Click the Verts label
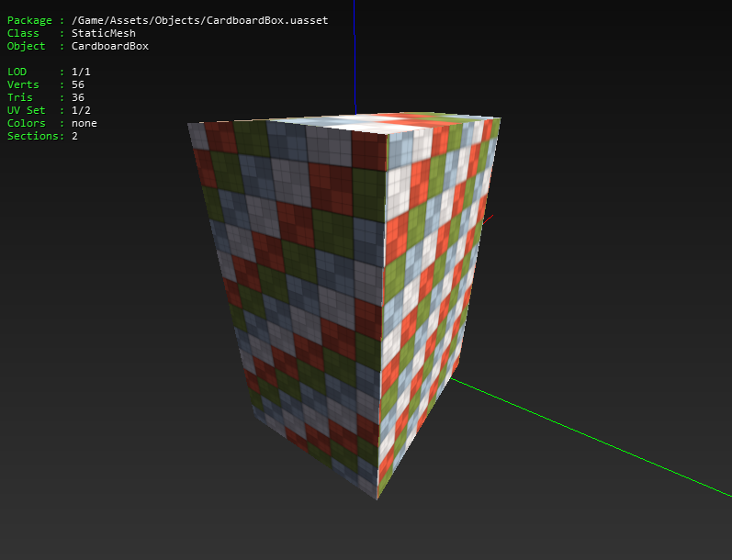 click(x=23, y=84)
